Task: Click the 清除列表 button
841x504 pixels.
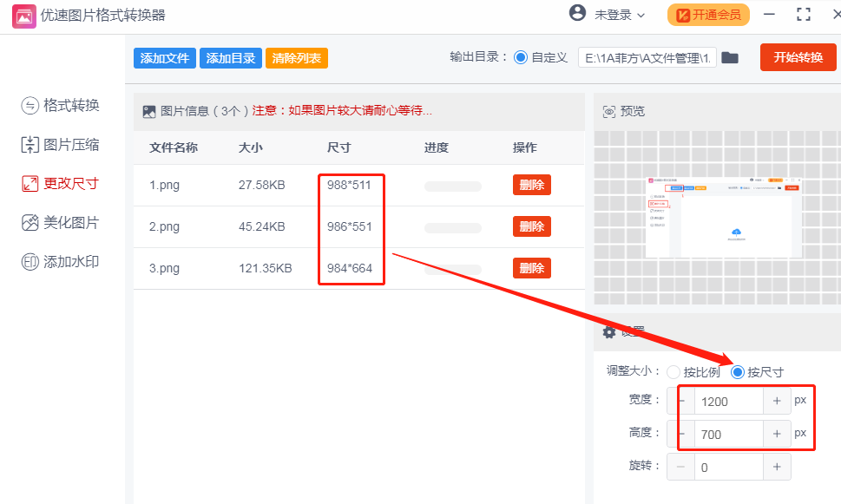Action: pyautogui.click(x=297, y=58)
